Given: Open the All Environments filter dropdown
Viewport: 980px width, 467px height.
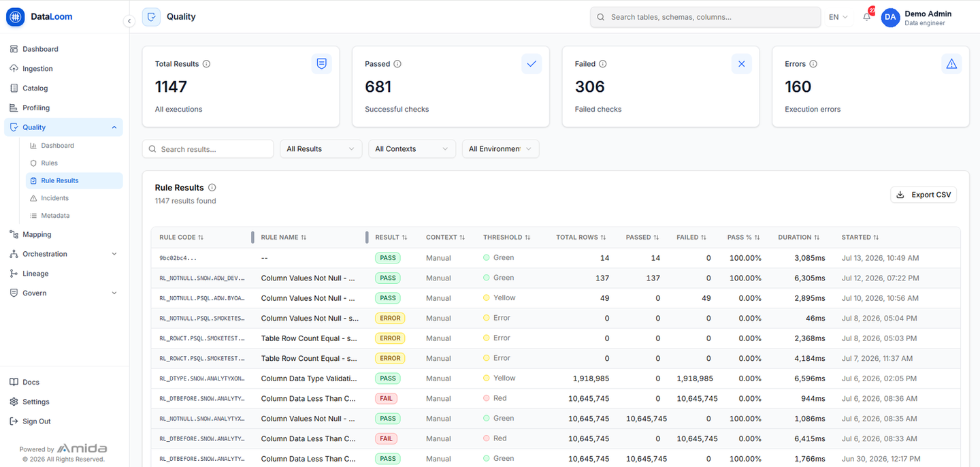Looking at the screenshot, I should 500,149.
